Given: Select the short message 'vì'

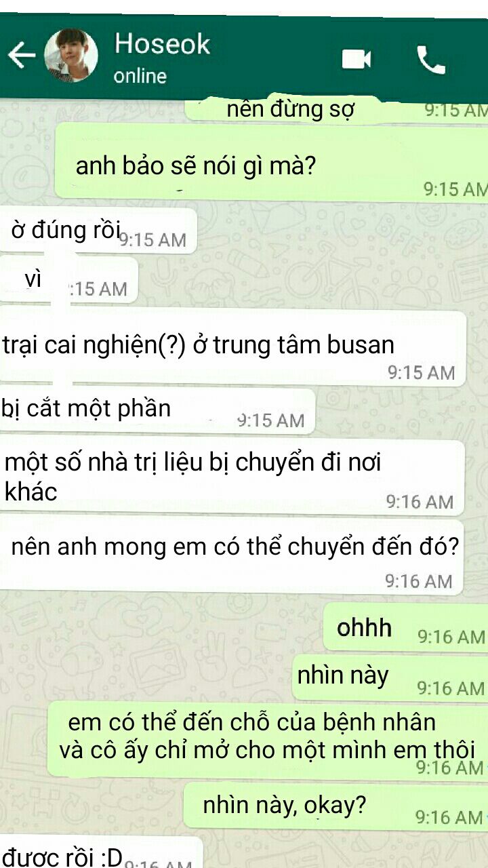Looking at the screenshot, I should (69, 280).
